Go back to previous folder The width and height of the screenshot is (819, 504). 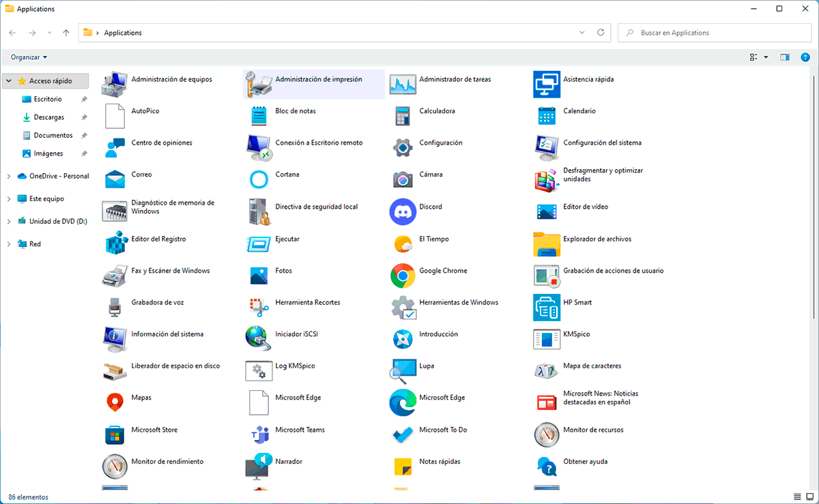12,33
